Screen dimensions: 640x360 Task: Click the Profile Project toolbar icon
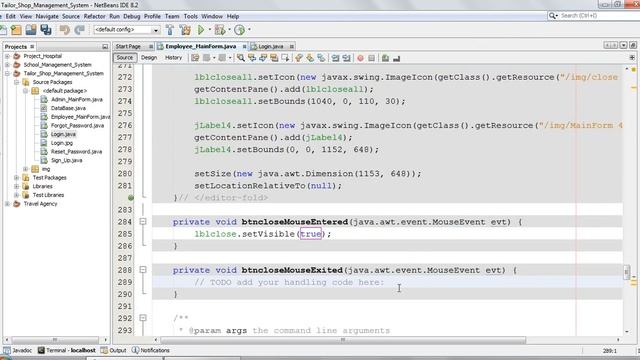coord(240,30)
